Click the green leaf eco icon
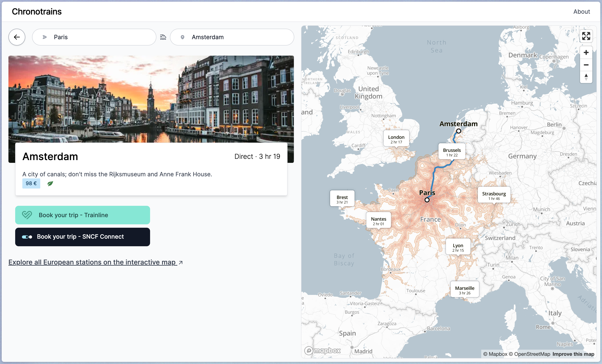602x364 pixels. [x=50, y=184]
